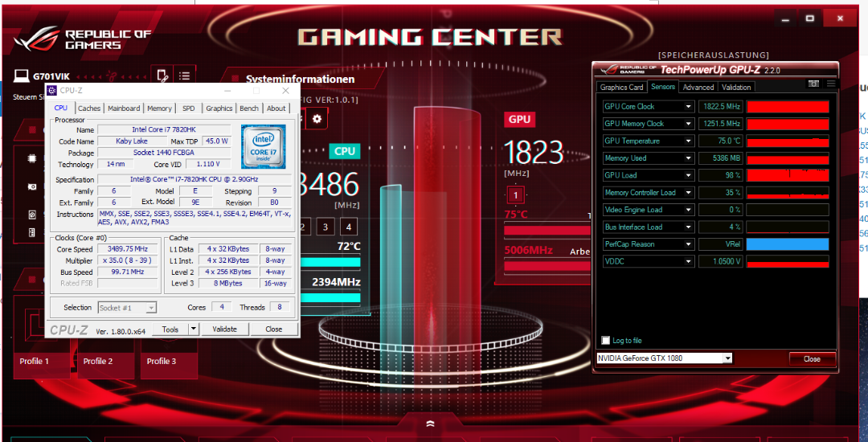Open the Memory Used sensor dropdown
Screen dimensions: 868x442
(x=689, y=158)
